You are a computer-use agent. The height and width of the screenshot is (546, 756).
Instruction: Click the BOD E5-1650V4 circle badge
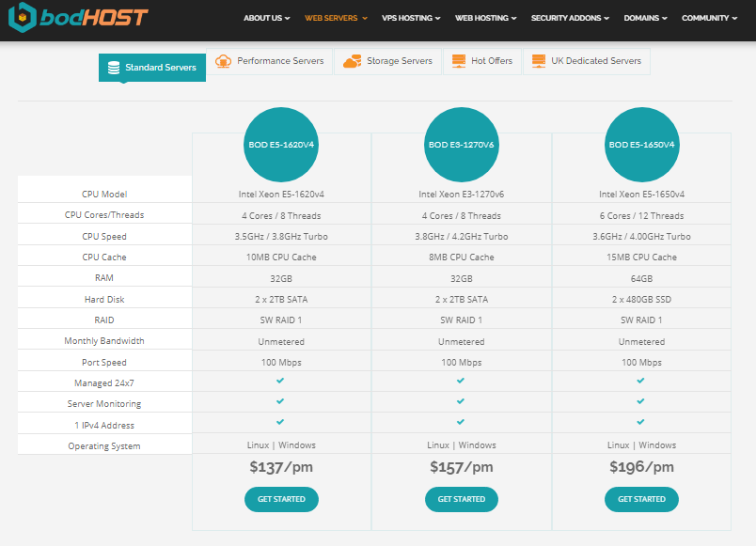(x=641, y=145)
